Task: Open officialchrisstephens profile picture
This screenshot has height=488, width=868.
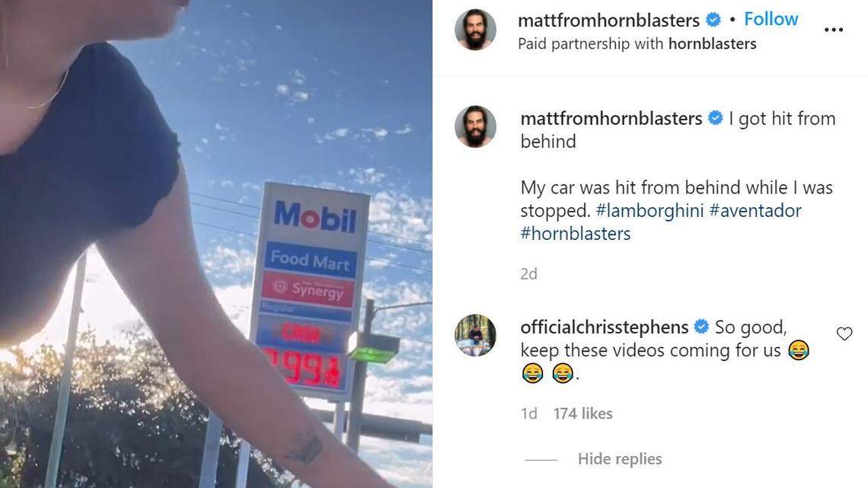Action: coord(475,335)
